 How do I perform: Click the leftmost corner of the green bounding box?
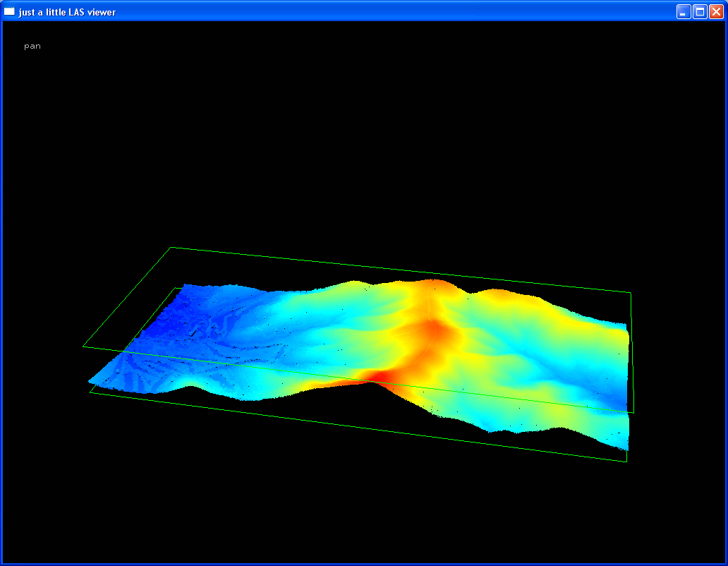pos(83,347)
